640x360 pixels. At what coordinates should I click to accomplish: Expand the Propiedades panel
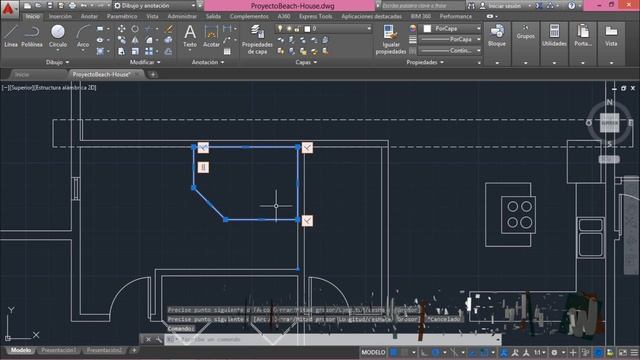pyautogui.click(x=424, y=62)
